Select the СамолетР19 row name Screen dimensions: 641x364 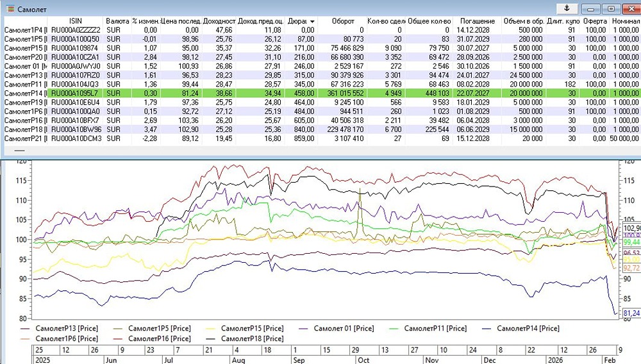[26, 102]
